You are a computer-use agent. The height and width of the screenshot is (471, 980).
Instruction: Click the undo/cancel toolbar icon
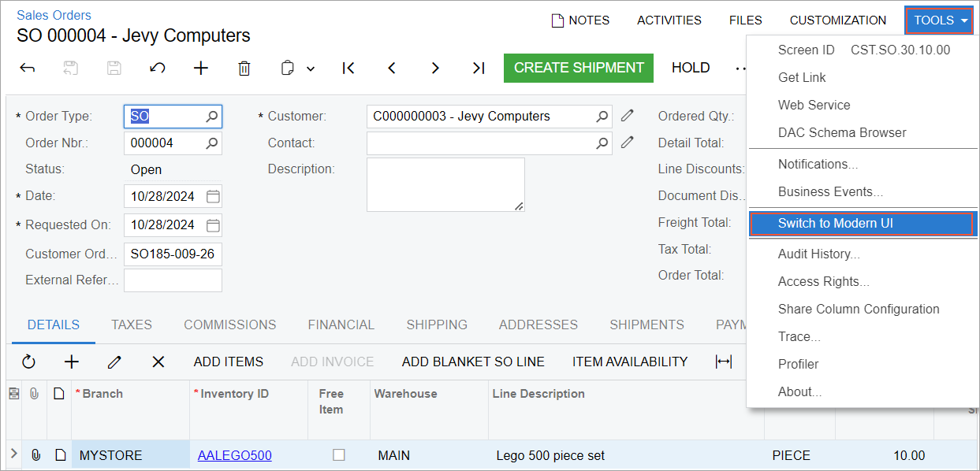158,69
